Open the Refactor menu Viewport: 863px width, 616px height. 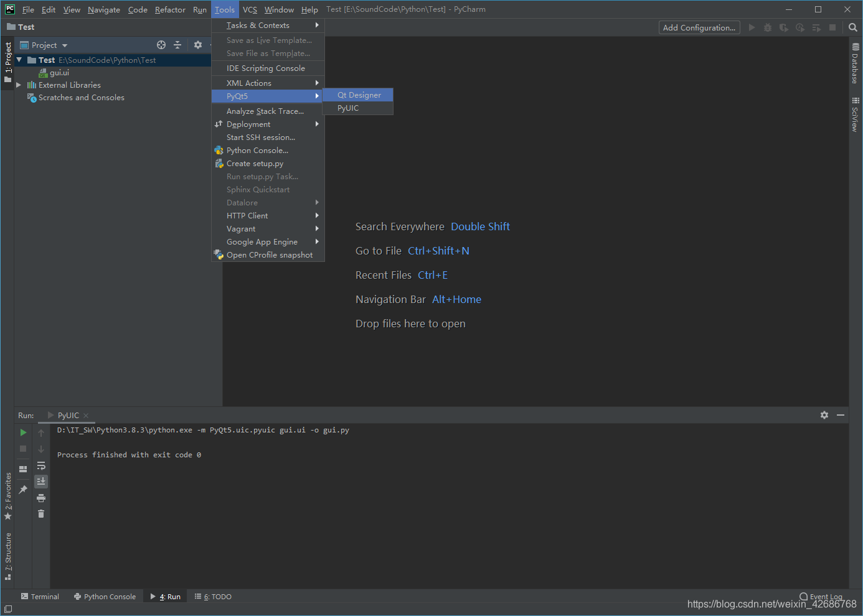170,9
